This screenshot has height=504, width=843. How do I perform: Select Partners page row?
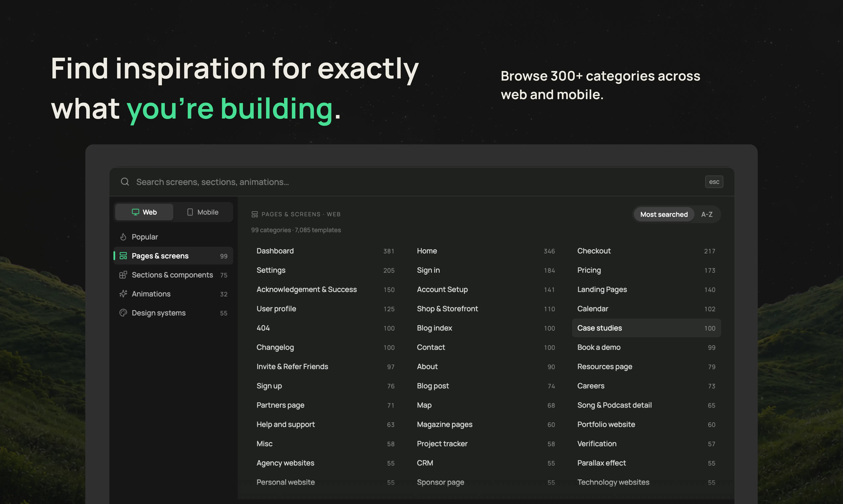(x=326, y=405)
